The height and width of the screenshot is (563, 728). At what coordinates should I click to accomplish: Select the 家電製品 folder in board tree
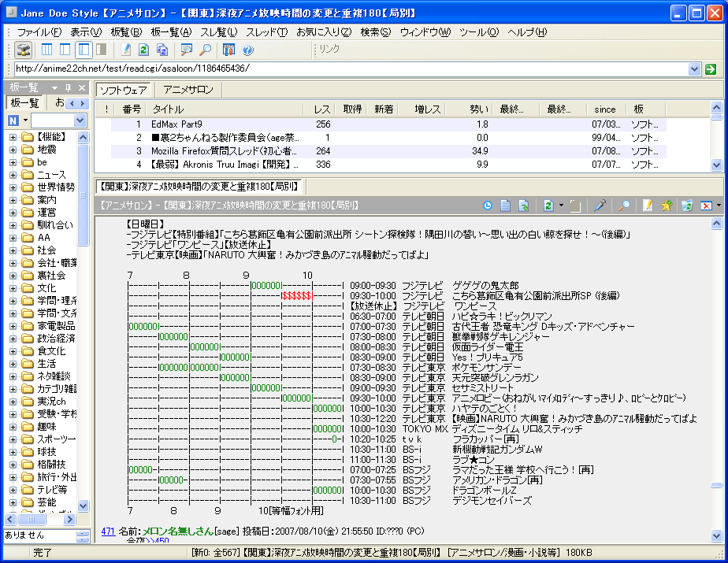pyautogui.click(x=56, y=326)
